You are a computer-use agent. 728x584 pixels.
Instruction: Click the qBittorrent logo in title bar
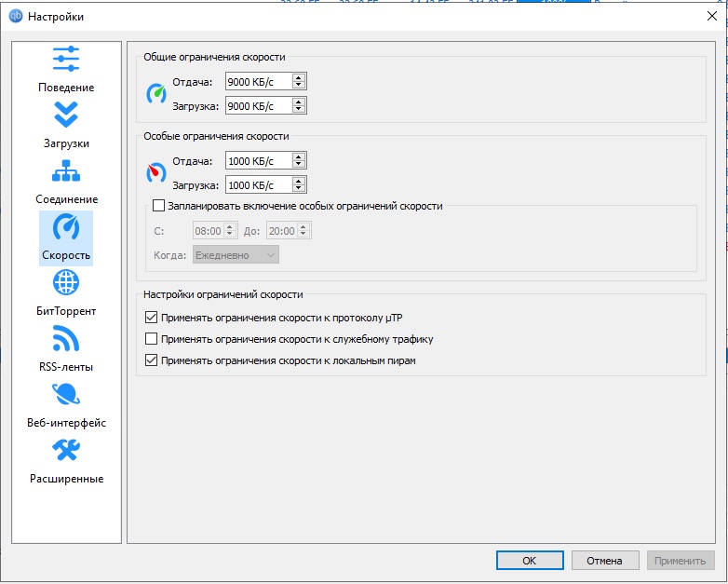click(16, 16)
